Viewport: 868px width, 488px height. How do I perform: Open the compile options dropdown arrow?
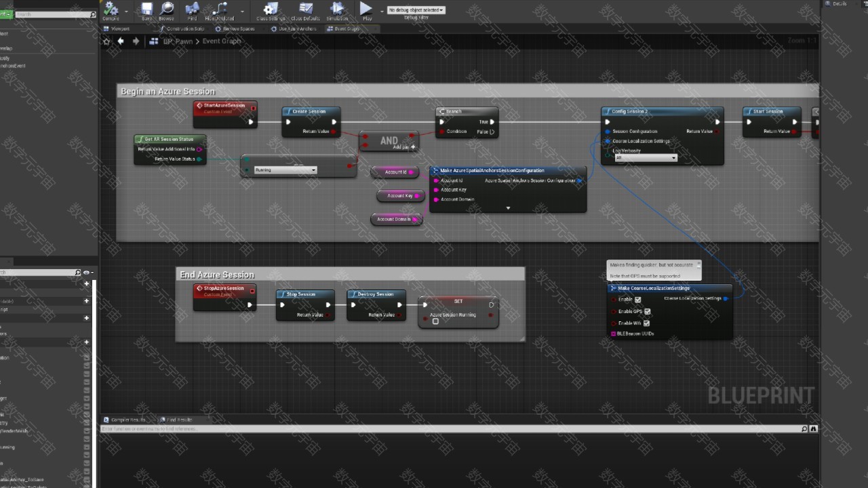[126, 12]
